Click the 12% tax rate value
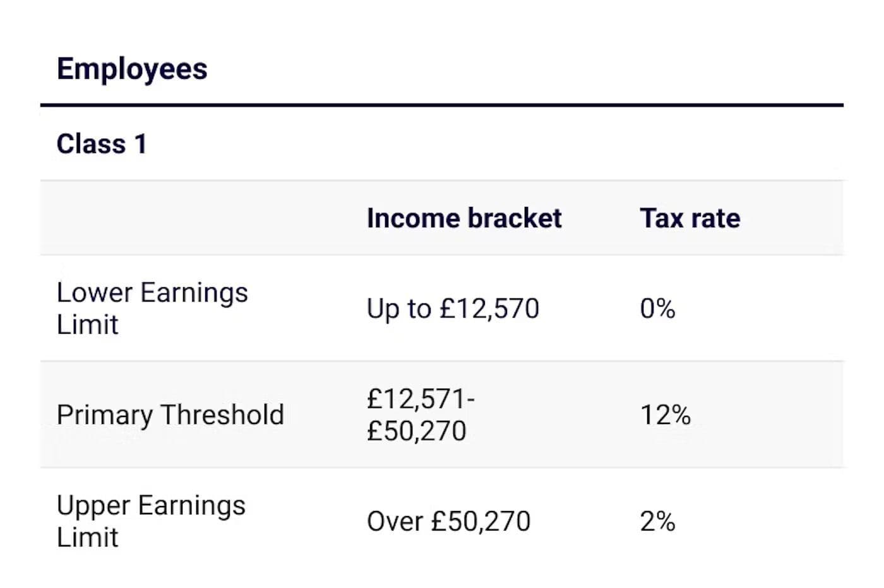 tap(666, 415)
